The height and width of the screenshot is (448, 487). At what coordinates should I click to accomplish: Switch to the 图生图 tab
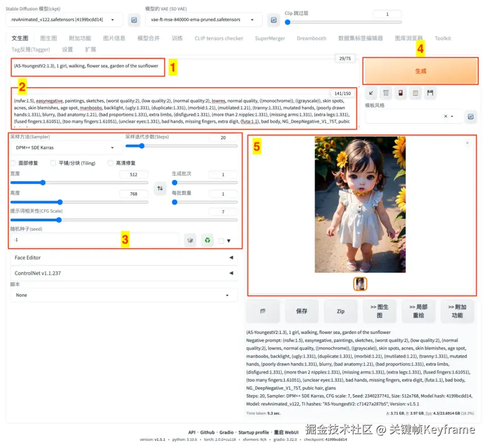(x=48, y=38)
